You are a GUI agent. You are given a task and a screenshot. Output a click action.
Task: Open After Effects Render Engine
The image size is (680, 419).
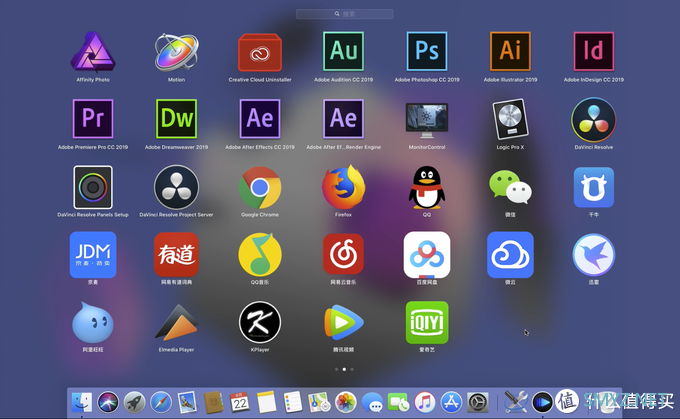[x=343, y=118]
